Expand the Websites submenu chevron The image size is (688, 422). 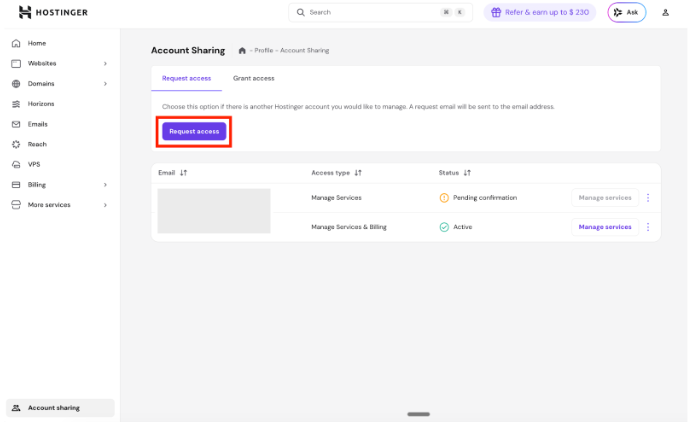pos(105,64)
